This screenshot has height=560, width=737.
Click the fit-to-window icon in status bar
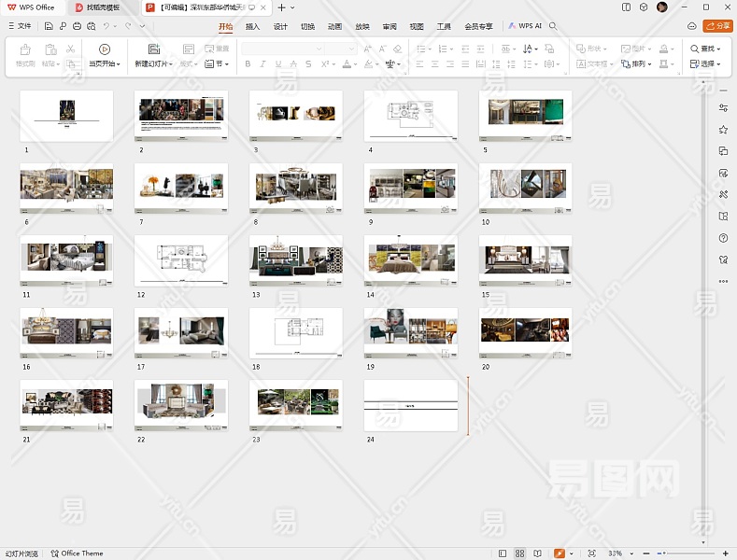(591, 553)
